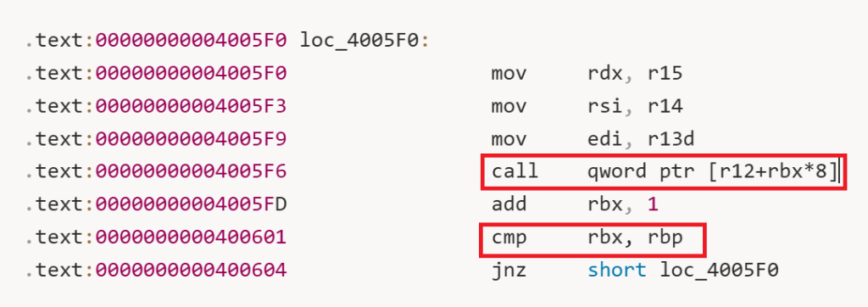This screenshot has width=868, height=307.
Task: Select the add rbx, 1 instruction
Action: click(x=575, y=204)
